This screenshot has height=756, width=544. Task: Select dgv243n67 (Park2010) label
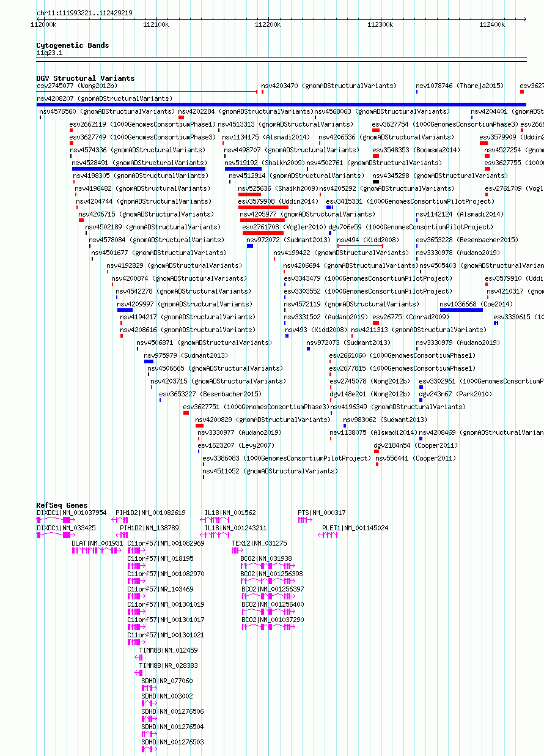[455, 394]
